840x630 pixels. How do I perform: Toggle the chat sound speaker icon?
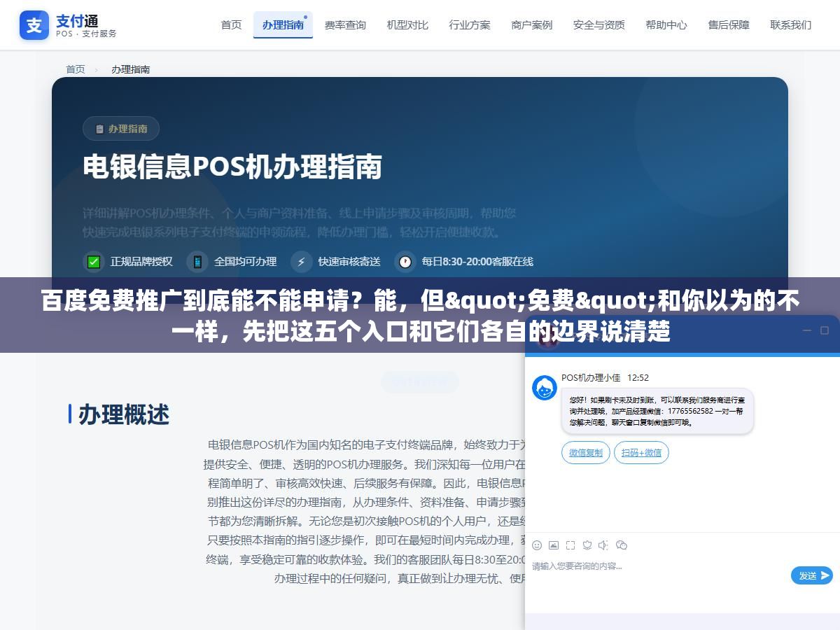(603, 545)
